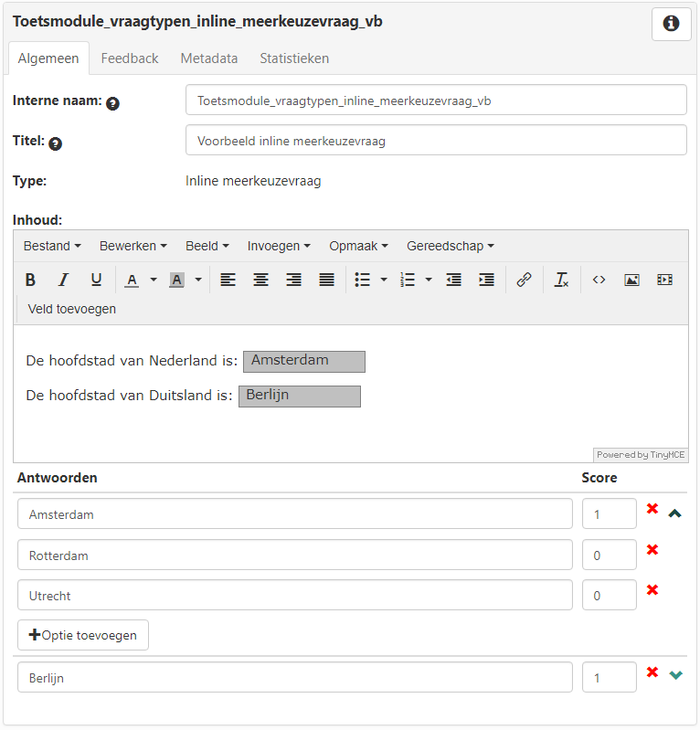Toggle underline formatting
The image size is (700, 730).
[96, 280]
